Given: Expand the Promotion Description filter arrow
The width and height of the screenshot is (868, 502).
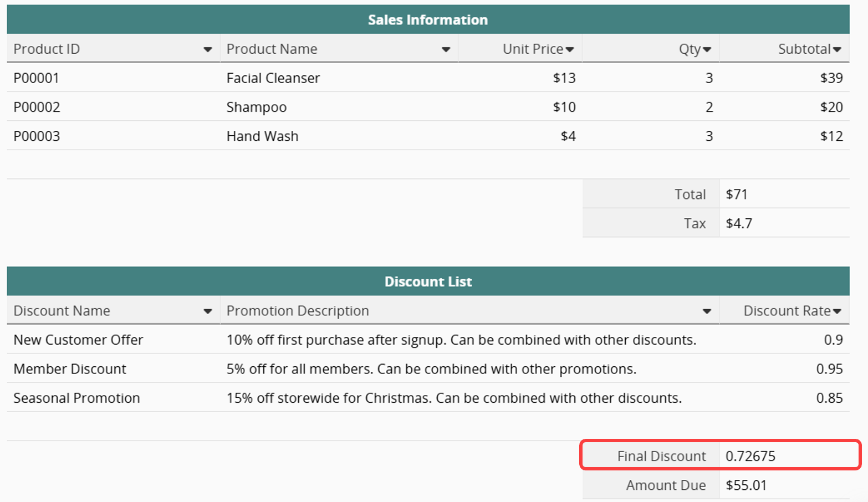Looking at the screenshot, I should point(707,311).
